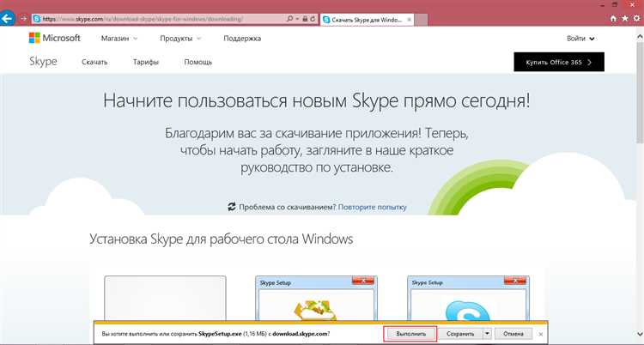Viewport: 644px width, 345px height.
Task: Click the middle Skype Setup thumbnail
Action: (316, 298)
